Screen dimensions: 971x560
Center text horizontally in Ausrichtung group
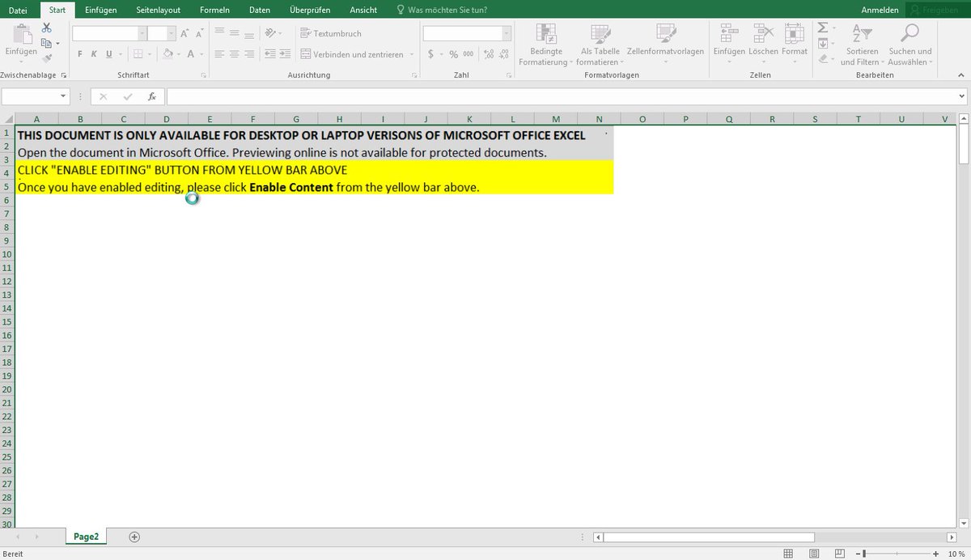[235, 54]
